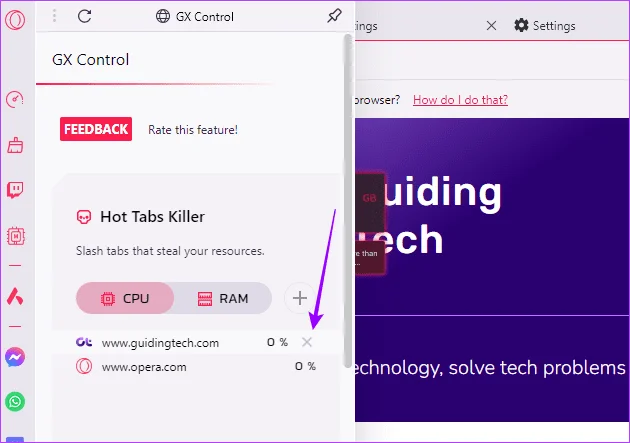The width and height of the screenshot is (630, 443).
Task: Close the tab left of Settings
Action: pos(491,26)
